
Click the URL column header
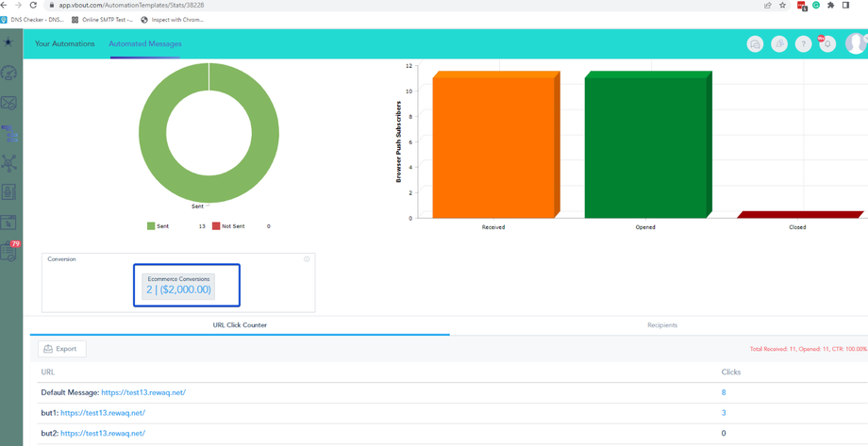coord(47,372)
